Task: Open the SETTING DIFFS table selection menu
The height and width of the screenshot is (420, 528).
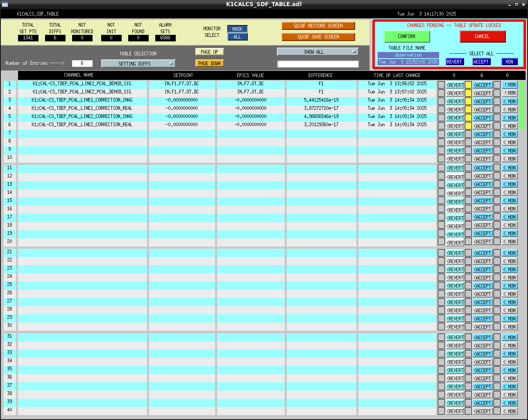Action: (138, 64)
